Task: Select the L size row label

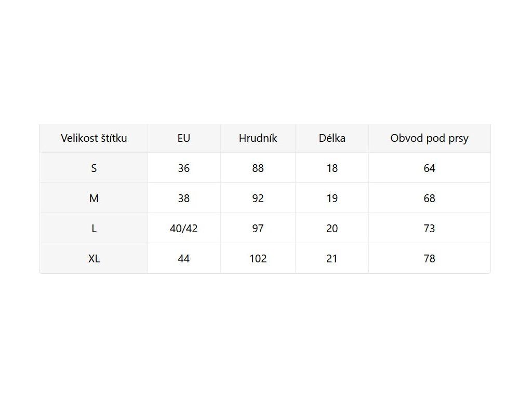Action: [x=94, y=229]
